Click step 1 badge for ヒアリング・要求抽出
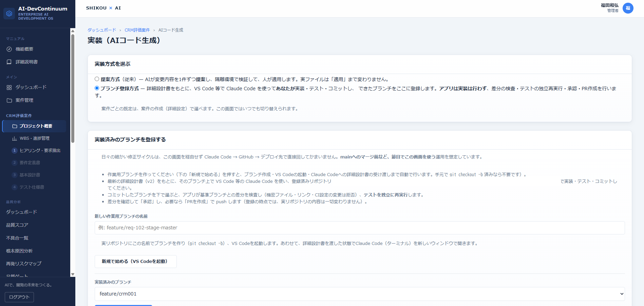Screen dimensions: 644x306 (15, 151)
